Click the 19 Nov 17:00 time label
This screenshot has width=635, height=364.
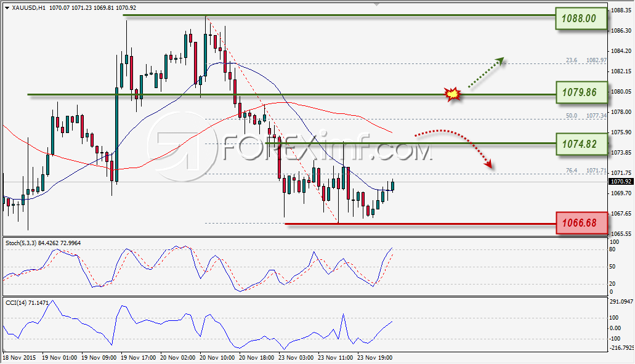point(139,357)
